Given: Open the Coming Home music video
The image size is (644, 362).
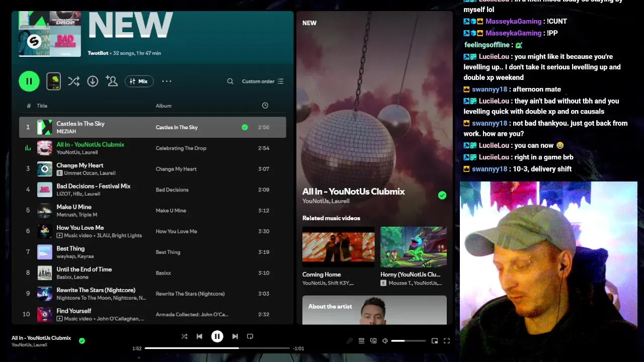Looking at the screenshot, I should point(338,246).
